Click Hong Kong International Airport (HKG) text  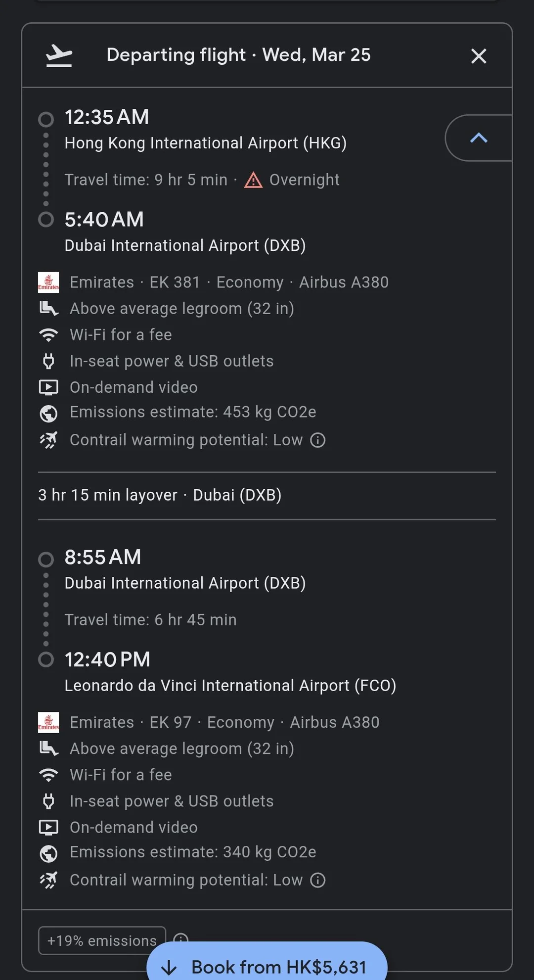pyautogui.click(x=205, y=143)
